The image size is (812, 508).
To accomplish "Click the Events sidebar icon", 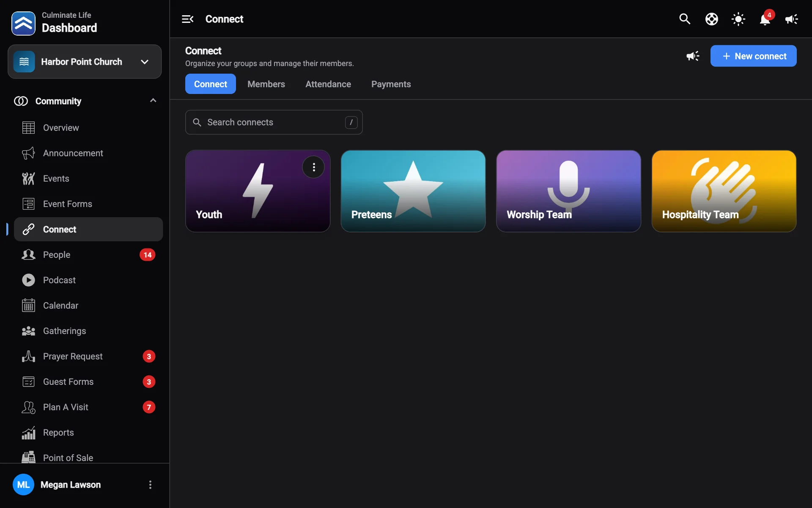I will [x=28, y=178].
